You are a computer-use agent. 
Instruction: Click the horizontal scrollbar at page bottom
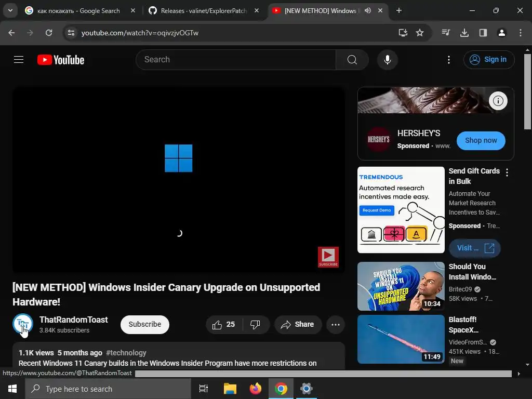[x=323, y=374]
